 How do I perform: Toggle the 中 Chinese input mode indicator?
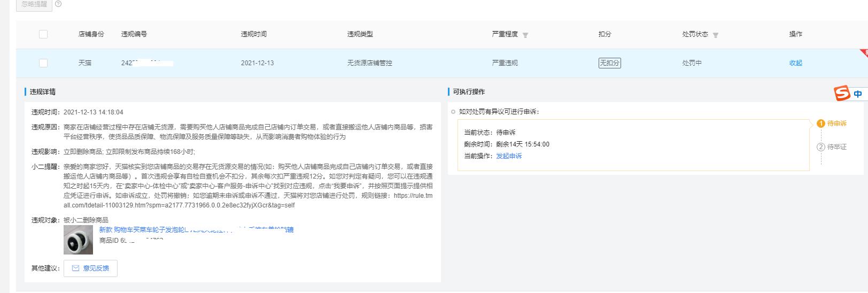pos(858,94)
